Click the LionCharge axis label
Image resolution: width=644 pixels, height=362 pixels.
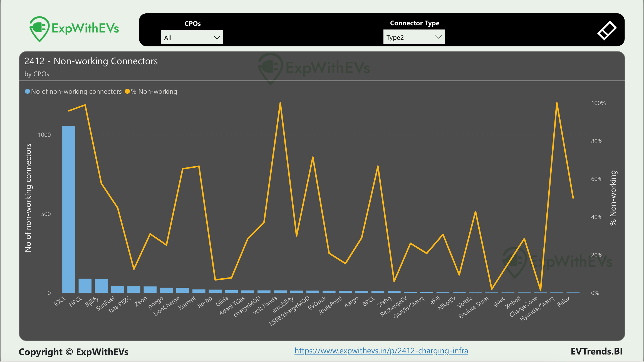point(167,306)
